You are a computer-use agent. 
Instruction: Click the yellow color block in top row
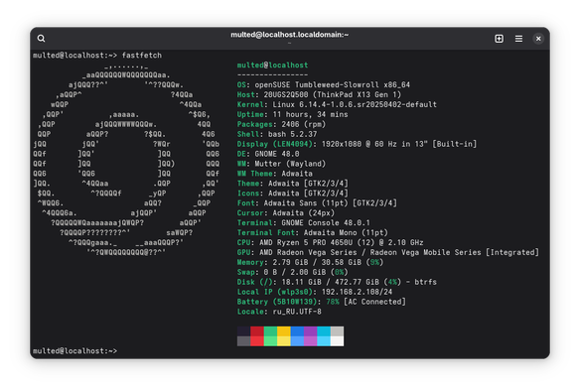[x=284, y=331]
